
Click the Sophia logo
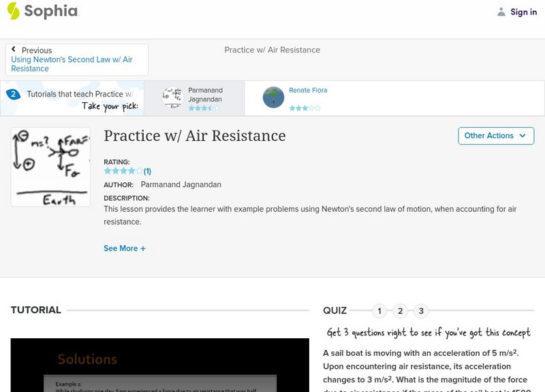[x=44, y=12]
